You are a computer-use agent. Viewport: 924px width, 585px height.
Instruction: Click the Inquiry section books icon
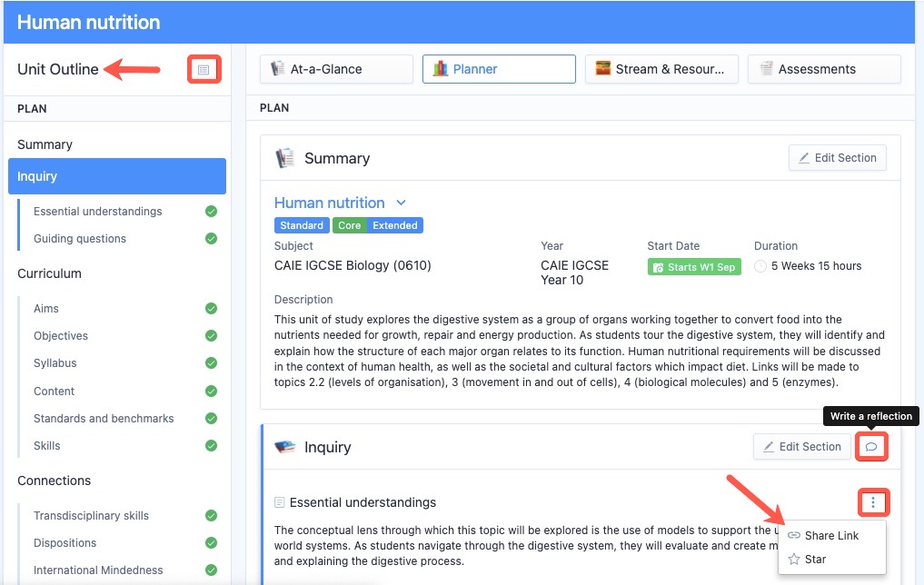coord(285,447)
